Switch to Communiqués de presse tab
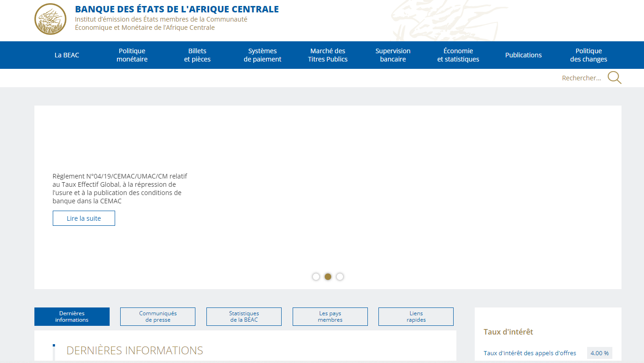This screenshot has height=363, width=644. pyautogui.click(x=158, y=317)
